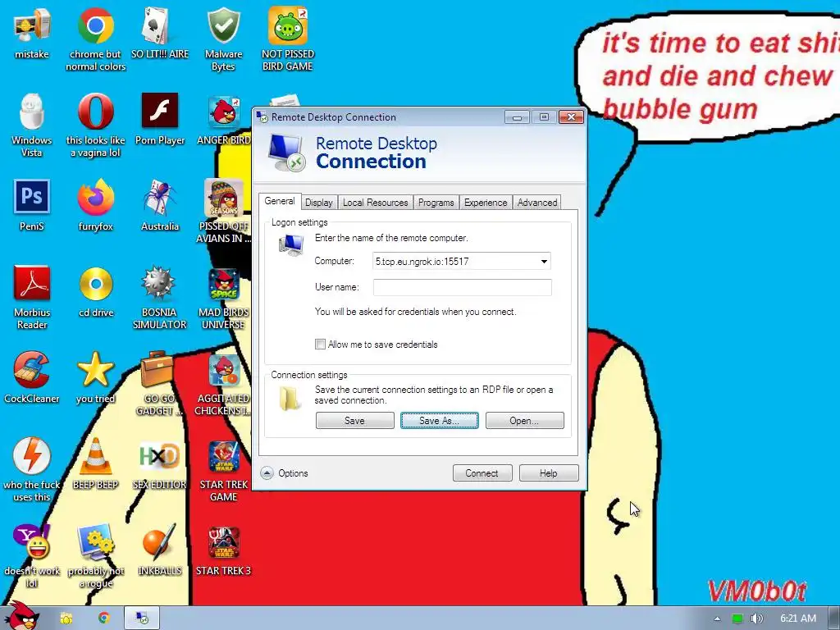The width and height of the screenshot is (840, 630).
Task: Switch to the General tab
Action: 279,202
